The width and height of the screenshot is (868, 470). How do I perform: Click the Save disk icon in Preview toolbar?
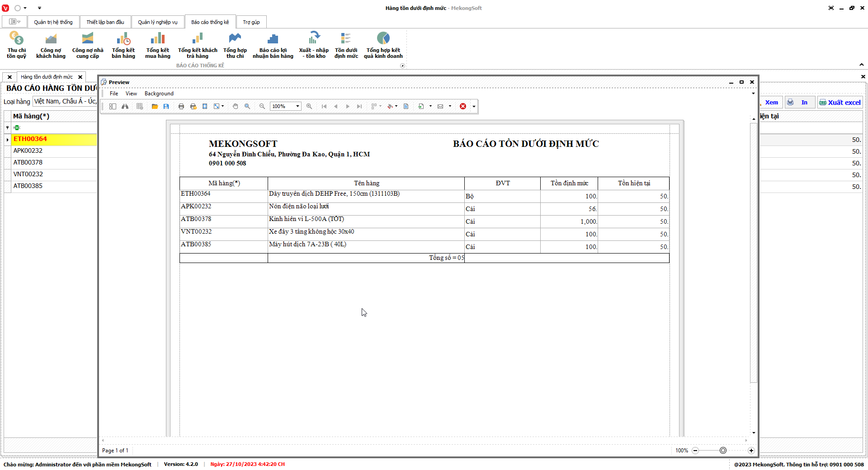click(x=166, y=106)
